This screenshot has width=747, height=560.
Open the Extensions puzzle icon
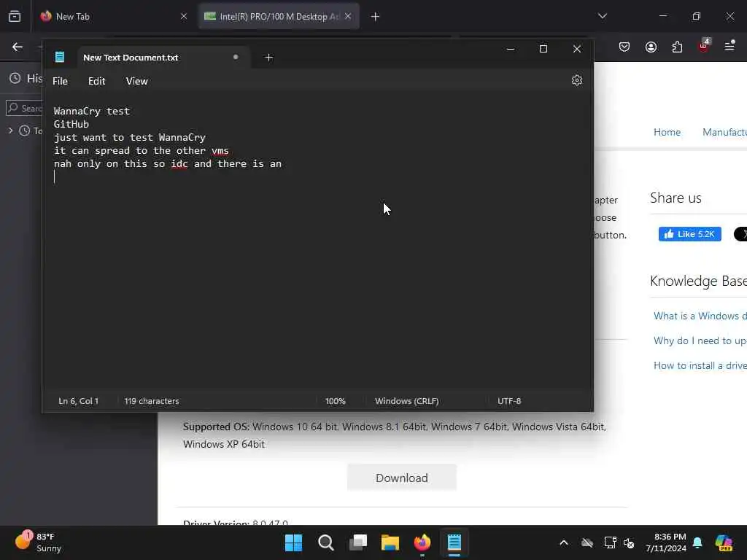677,47
